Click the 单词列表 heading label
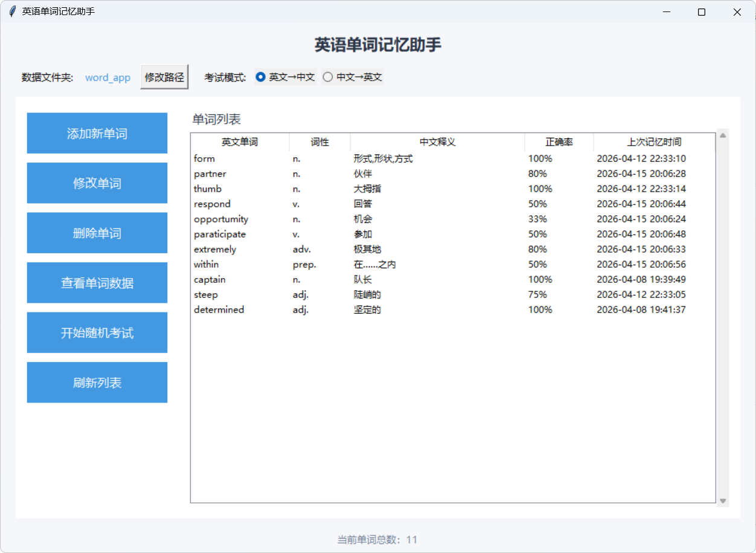The width and height of the screenshot is (756, 553). [217, 119]
